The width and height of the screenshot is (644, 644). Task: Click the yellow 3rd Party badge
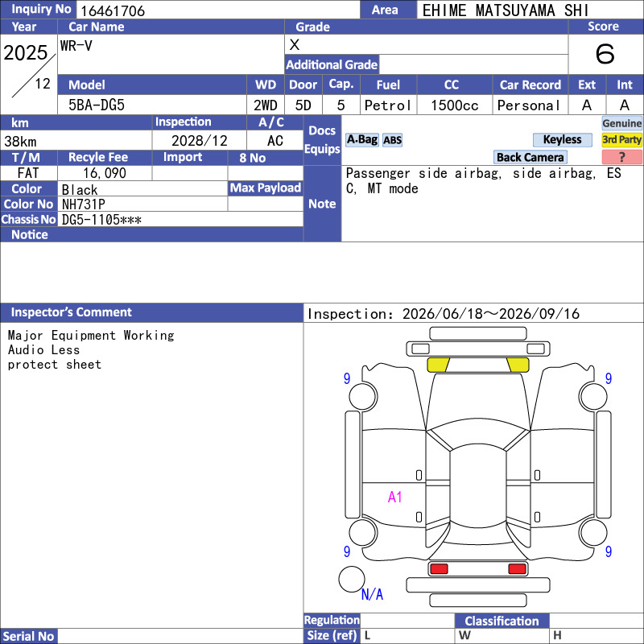point(621,139)
